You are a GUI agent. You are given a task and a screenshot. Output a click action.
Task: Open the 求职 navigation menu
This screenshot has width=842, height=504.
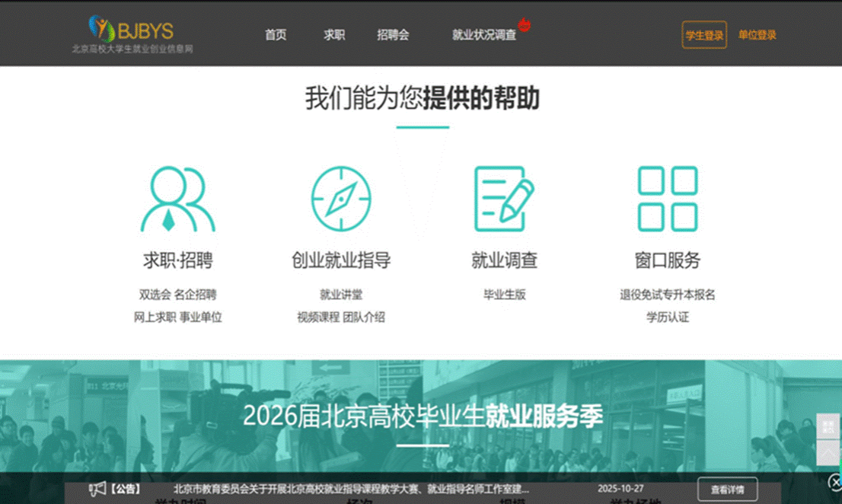(x=334, y=35)
